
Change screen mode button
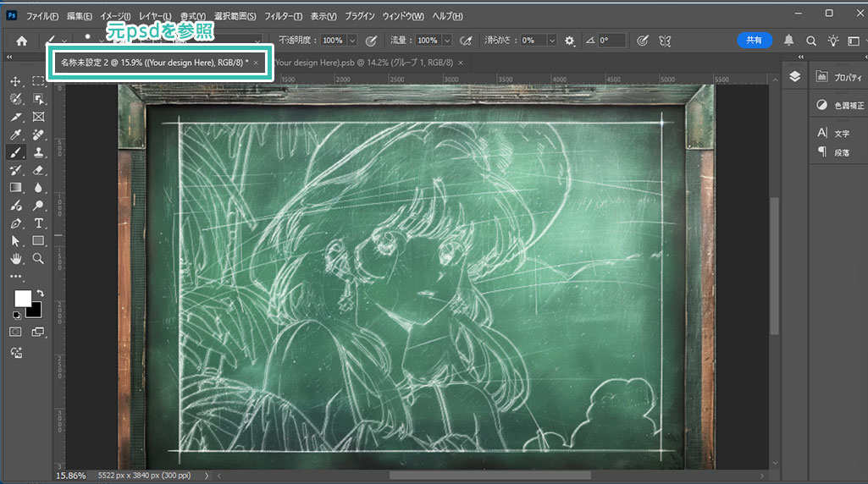click(38, 332)
